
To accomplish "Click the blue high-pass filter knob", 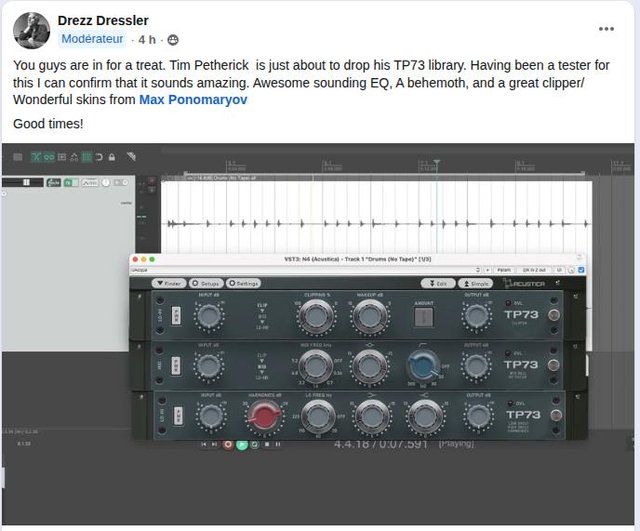I will coord(424,366).
